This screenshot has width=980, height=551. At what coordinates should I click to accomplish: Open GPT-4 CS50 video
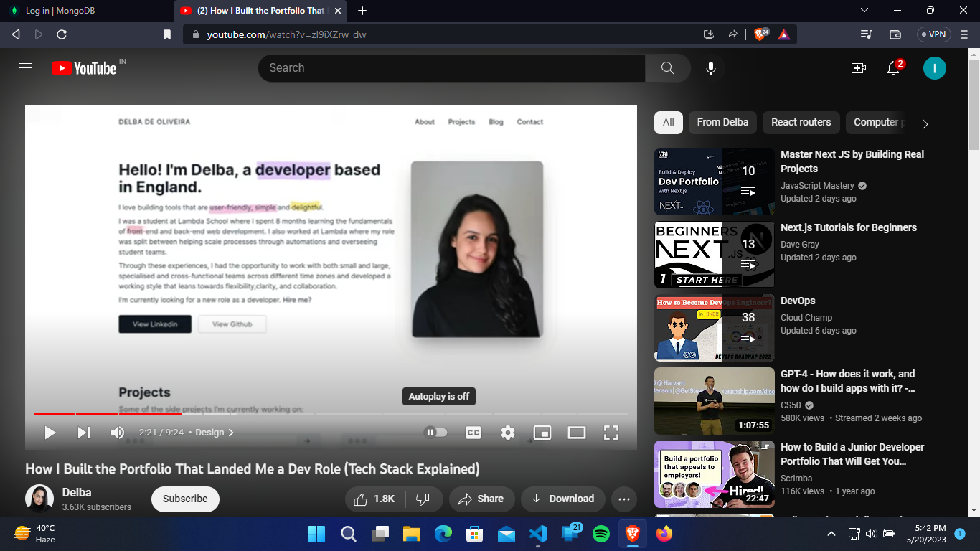click(x=715, y=401)
